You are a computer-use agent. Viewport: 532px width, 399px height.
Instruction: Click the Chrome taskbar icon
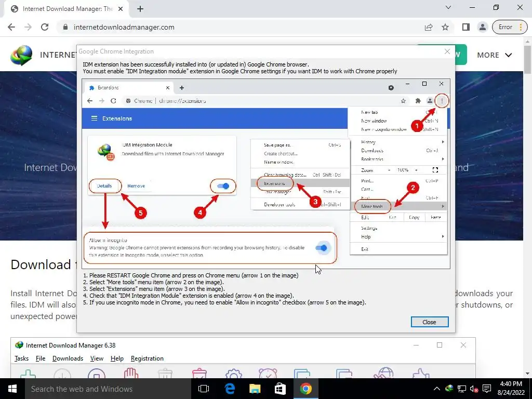coord(305,389)
